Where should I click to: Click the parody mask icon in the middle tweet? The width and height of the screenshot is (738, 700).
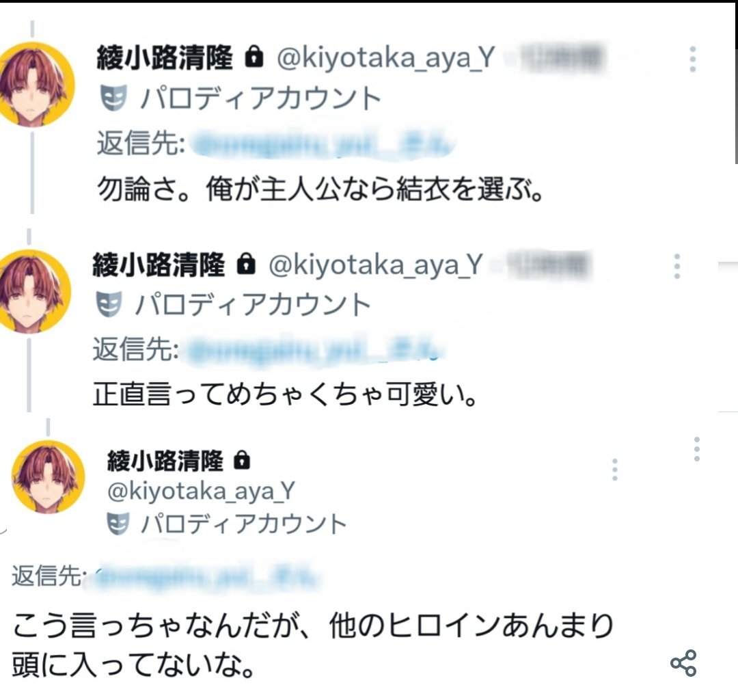coord(109,304)
